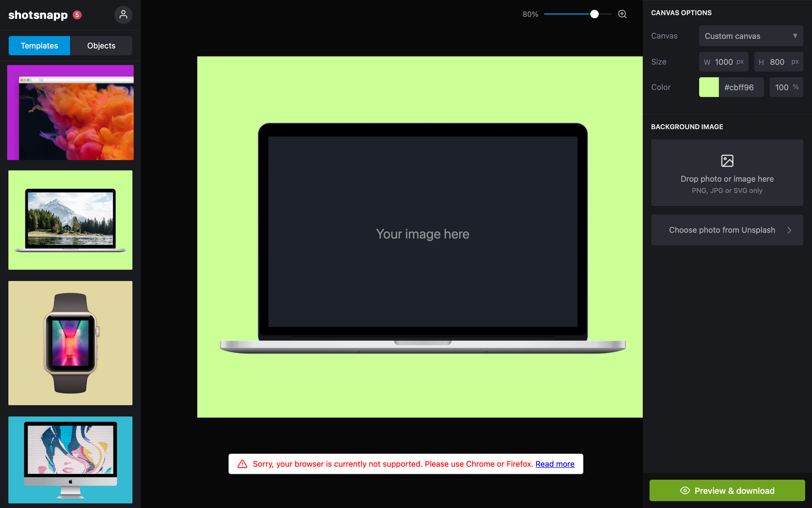Image resolution: width=812 pixels, height=508 pixels.
Task: Click the canvas height input field
Action: [x=777, y=62]
